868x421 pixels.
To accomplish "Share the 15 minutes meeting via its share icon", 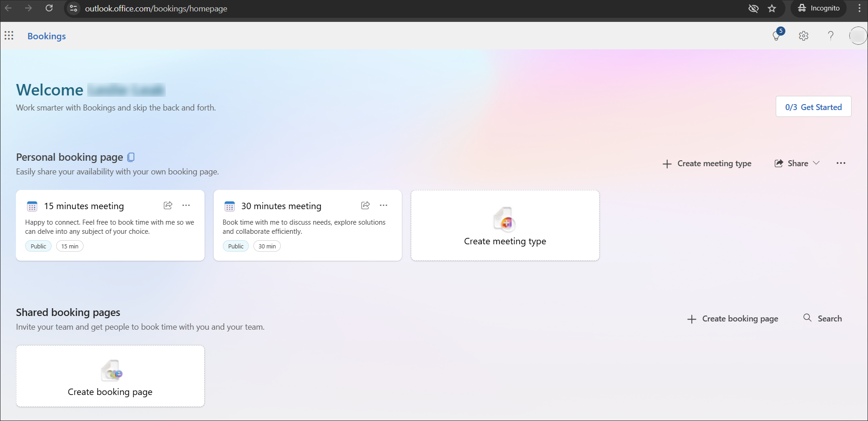I will click(168, 205).
